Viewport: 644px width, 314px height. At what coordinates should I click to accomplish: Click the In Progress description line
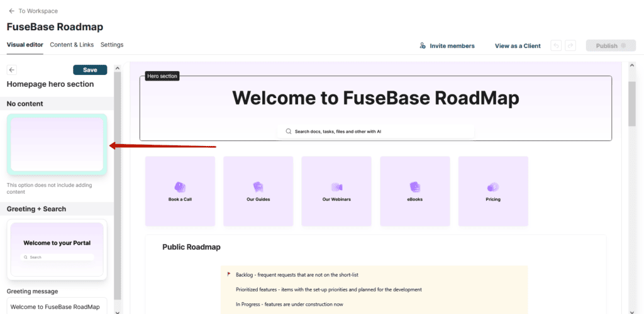point(289,305)
